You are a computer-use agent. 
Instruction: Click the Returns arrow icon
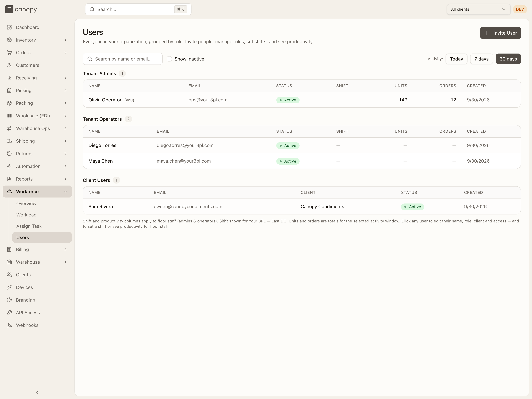pyautogui.click(x=9, y=154)
